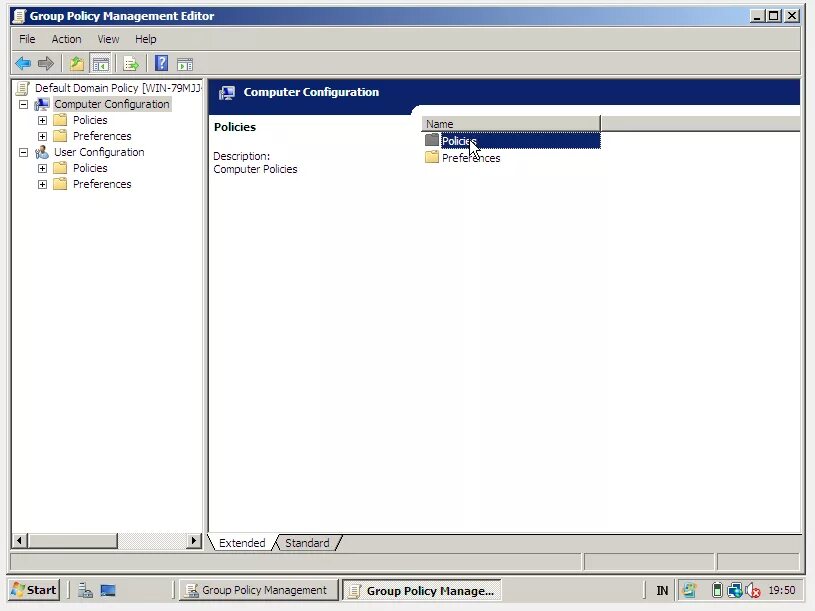
Task: Select Policies label under User Configuration
Action: pos(90,168)
